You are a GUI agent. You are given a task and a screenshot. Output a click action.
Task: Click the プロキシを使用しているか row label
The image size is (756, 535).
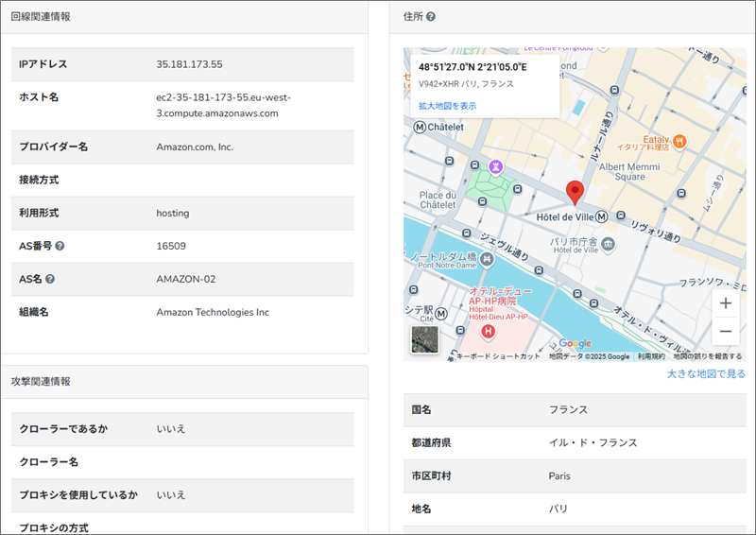click(78, 495)
